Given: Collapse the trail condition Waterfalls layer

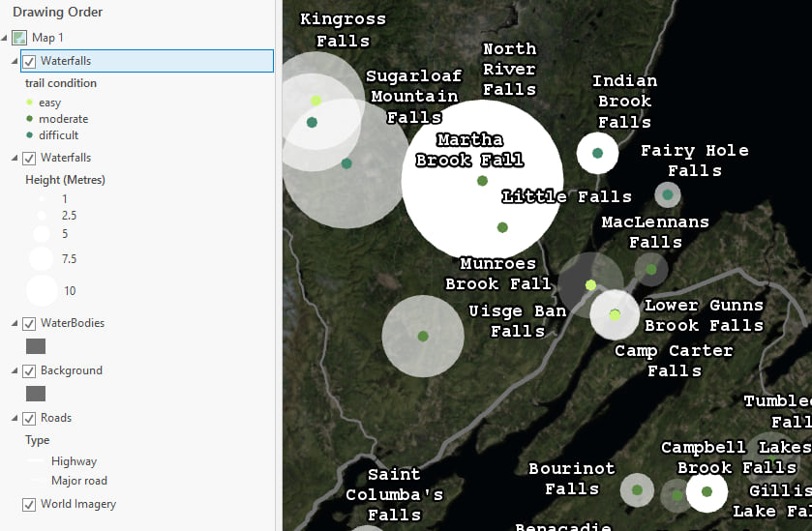Looking at the screenshot, I should coord(15,61).
